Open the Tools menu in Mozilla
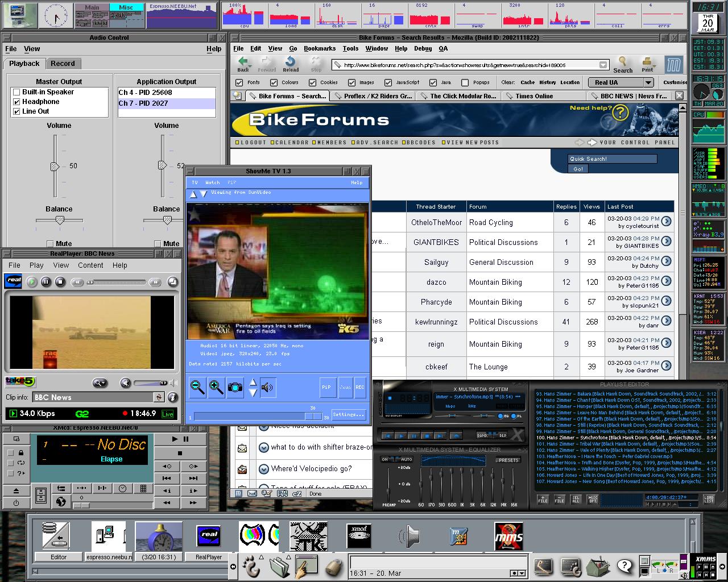The image size is (728, 582). coord(350,49)
